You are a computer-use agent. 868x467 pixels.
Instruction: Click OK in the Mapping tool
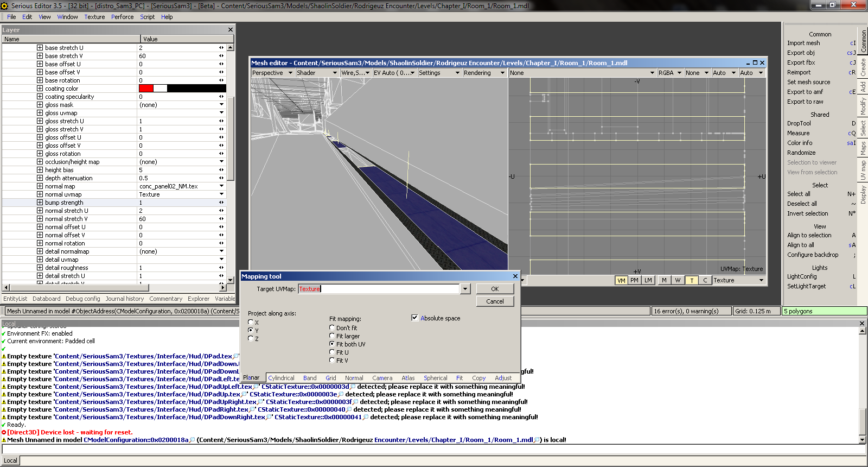point(495,289)
